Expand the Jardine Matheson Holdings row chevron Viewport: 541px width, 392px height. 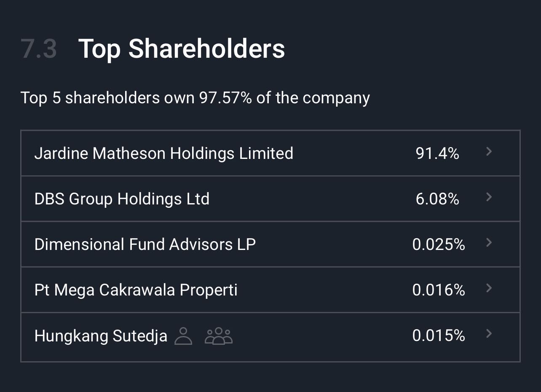tap(489, 152)
